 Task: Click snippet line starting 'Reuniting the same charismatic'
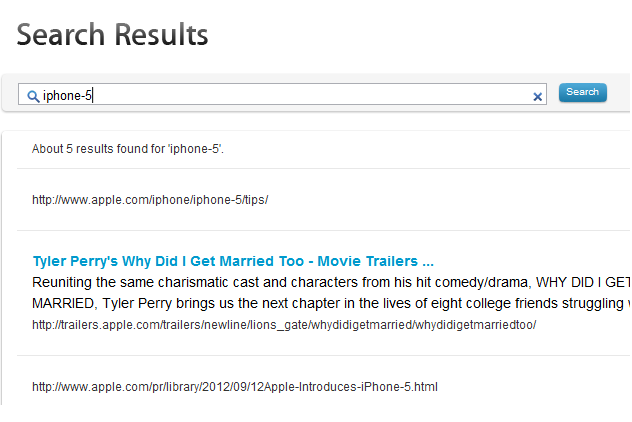click(x=331, y=283)
